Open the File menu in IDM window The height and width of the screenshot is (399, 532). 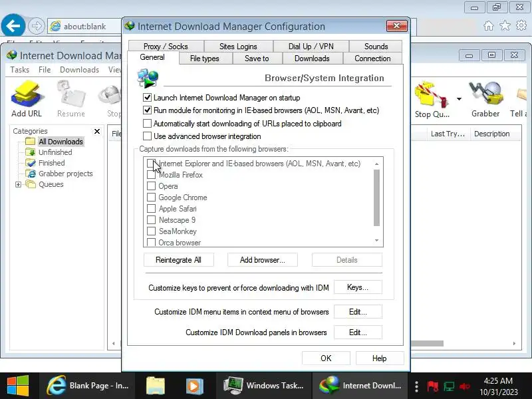[45, 70]
